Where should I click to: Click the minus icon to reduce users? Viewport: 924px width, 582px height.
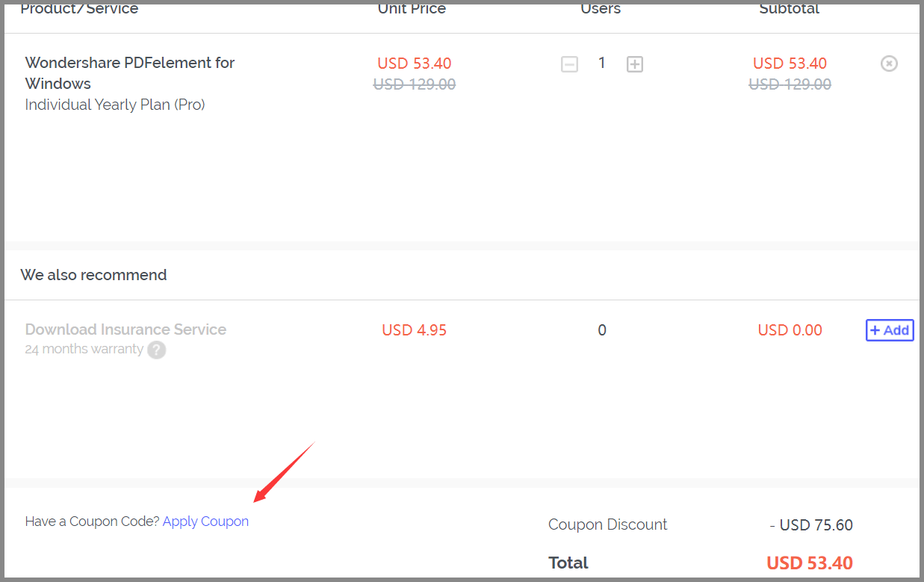click(569, 64)
